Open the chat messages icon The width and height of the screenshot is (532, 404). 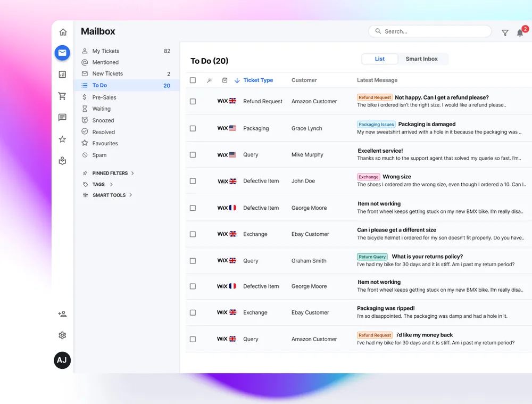pyautogui.click(x=62, y=117)
